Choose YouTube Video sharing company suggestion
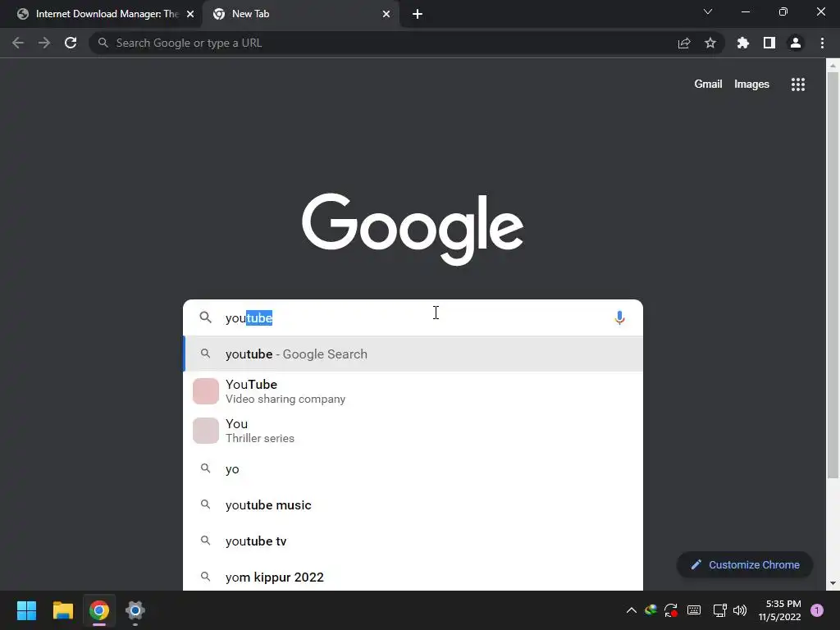 point(413,391)
